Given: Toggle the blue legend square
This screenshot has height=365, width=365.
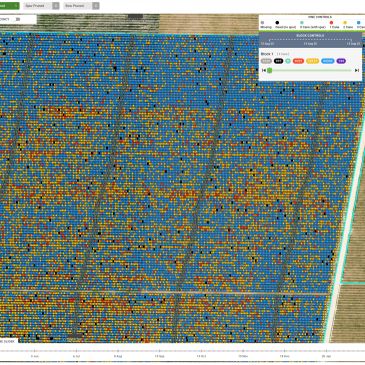Looking at the screenshot, I should pyautogui.click(x=359, y=23).
